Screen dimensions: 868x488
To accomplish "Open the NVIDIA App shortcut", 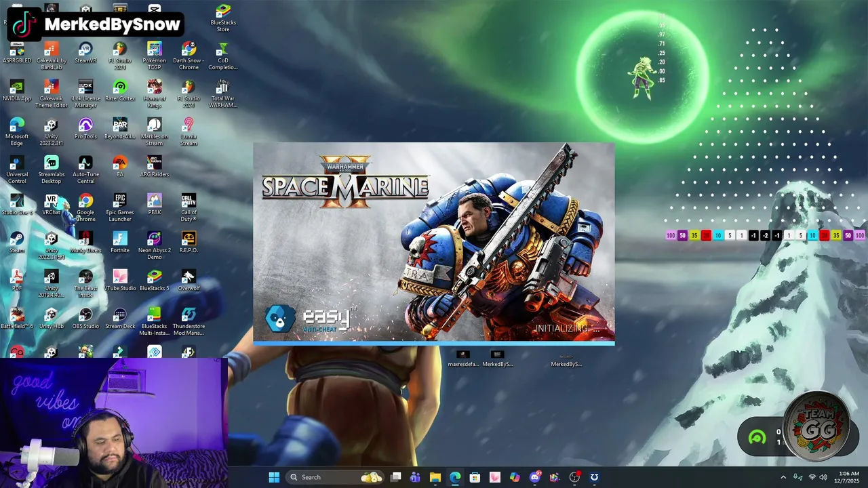I will pos(17,92).
